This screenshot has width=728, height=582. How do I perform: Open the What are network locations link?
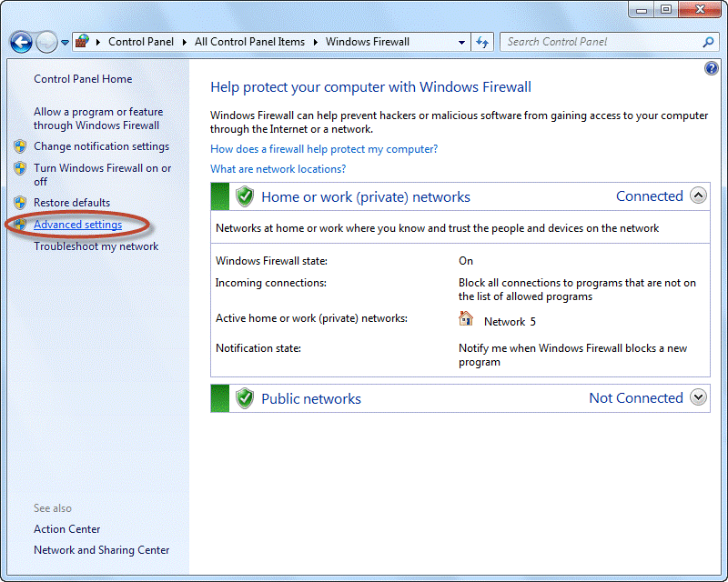pyautogui.click(x=278, y=168)
